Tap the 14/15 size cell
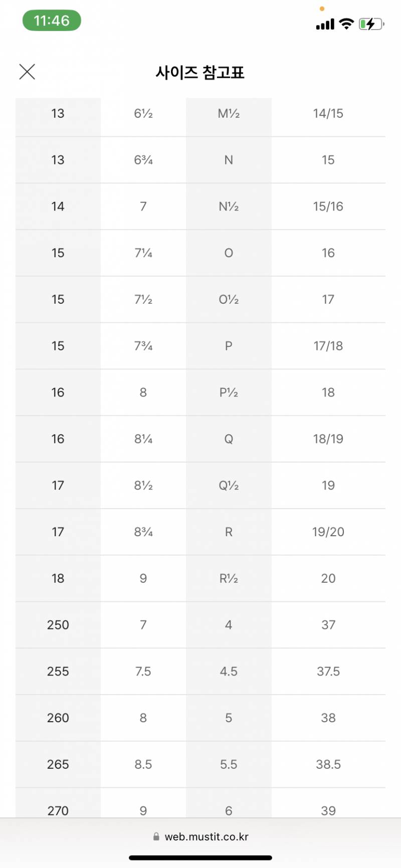 (x=328, y=114)
